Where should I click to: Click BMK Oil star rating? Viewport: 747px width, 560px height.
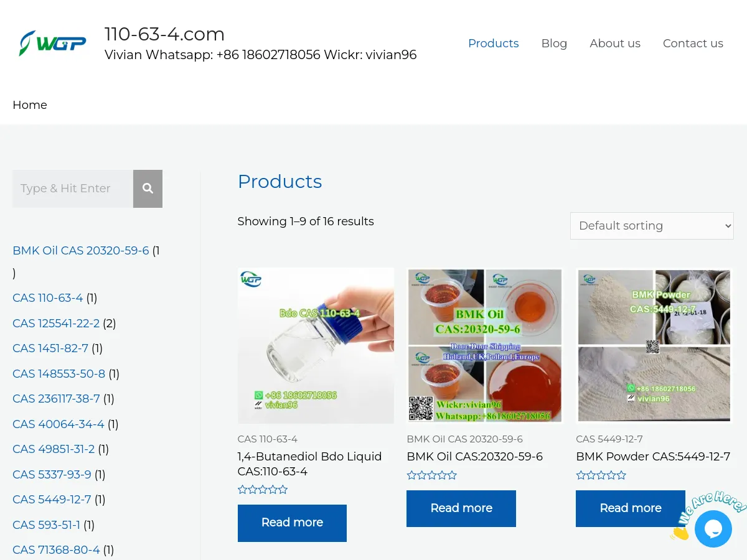[431, 475]
